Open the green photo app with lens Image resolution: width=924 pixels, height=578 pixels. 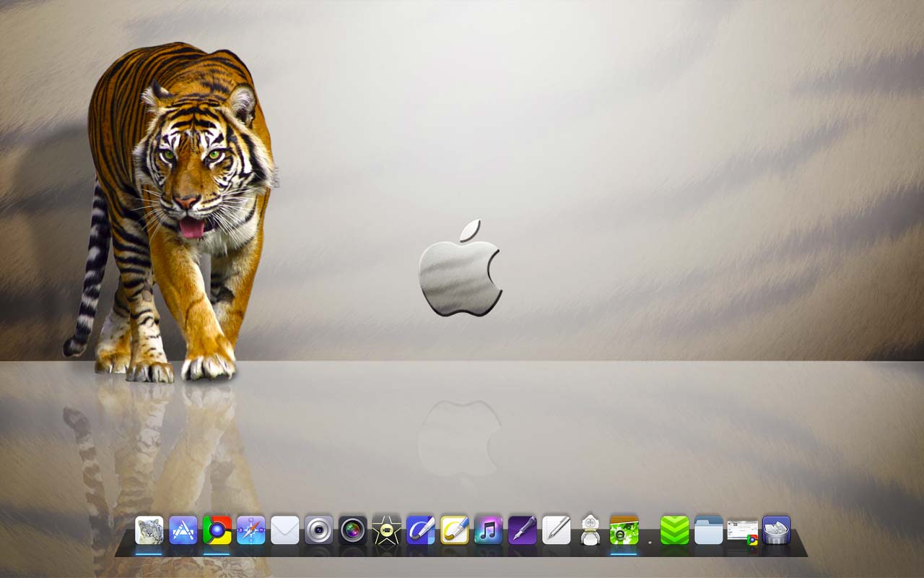click(x=624, y=530)
